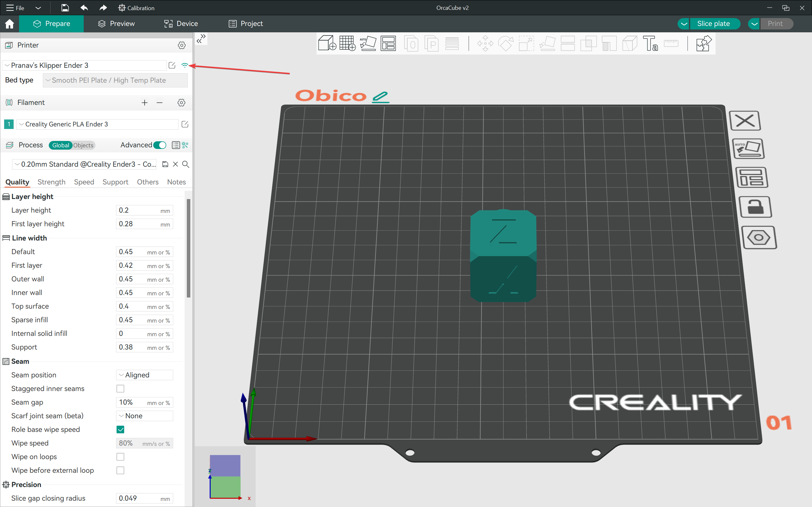The image size is (812, 507).
Task: Click the Slice plate button
Action: coord(713,23)
